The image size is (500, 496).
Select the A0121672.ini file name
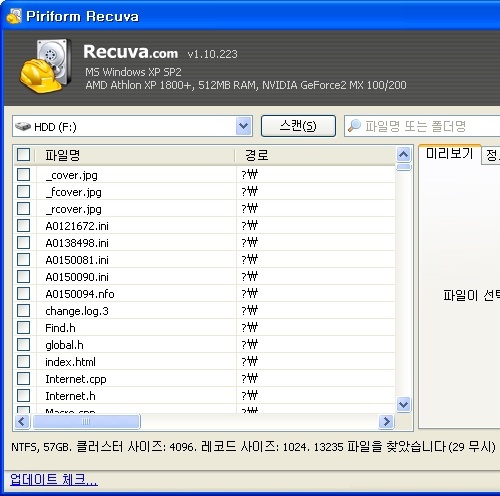tap(77, 226)
